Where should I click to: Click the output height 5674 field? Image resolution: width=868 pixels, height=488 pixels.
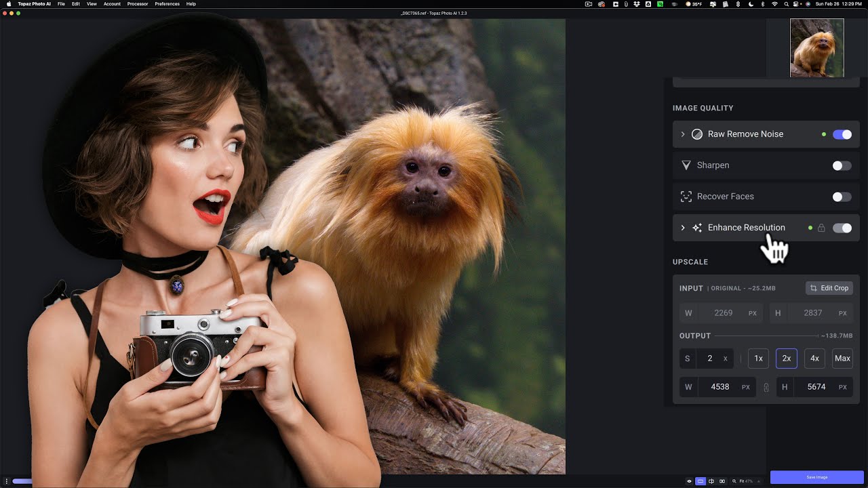814,387
